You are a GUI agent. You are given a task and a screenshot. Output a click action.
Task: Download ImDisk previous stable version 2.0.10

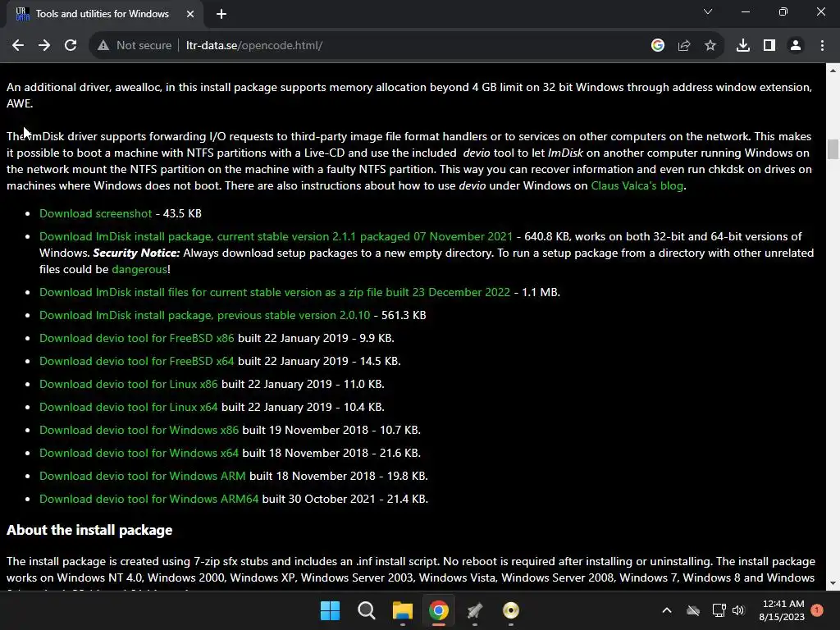204,316
